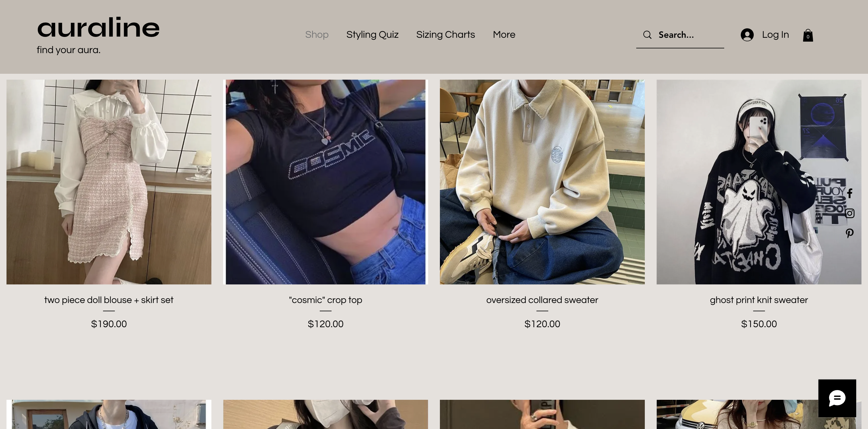Open the Instagram social icon
The image size is (868, 429).
coord(849,213)
